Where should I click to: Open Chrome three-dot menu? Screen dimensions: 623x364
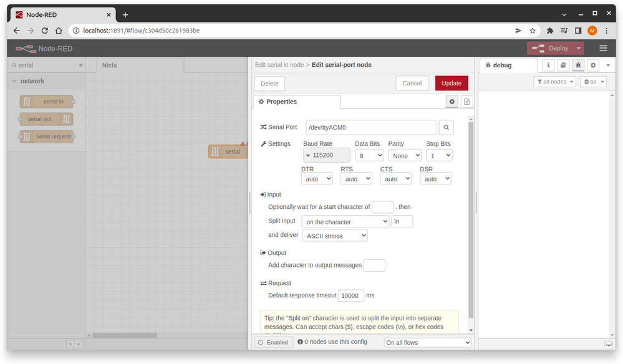tap(606, 31)
